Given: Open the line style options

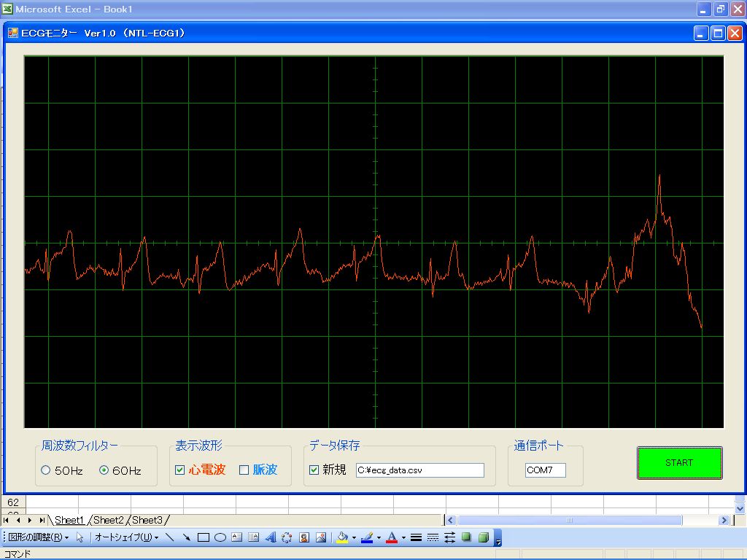Looking at the screenshot, I should [416, 537].
